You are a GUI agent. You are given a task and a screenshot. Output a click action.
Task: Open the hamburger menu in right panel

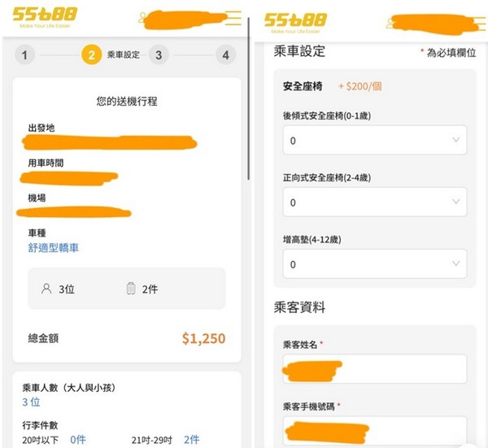click(x=481, y=24)
